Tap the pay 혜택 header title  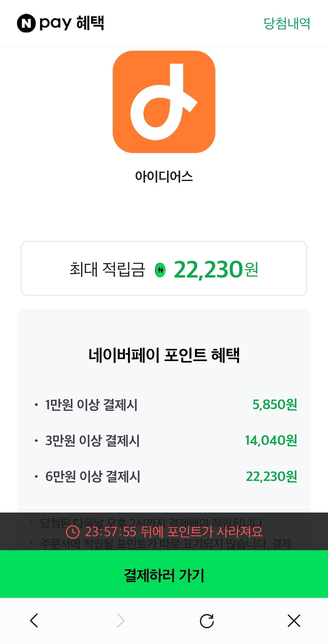click(72, 23)
